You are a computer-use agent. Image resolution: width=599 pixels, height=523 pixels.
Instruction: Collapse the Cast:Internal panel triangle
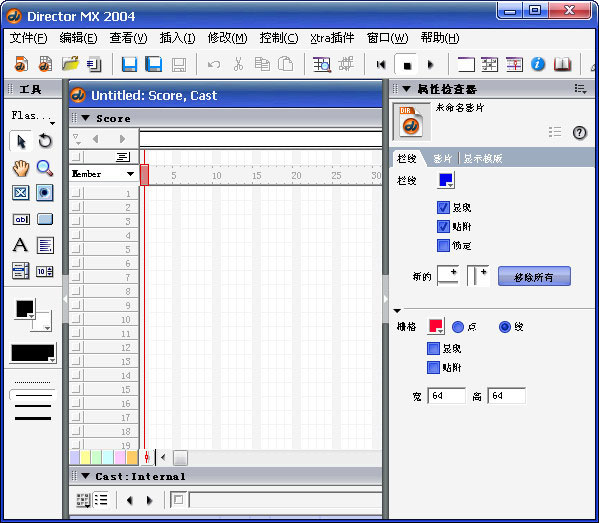tap(85, 476)
